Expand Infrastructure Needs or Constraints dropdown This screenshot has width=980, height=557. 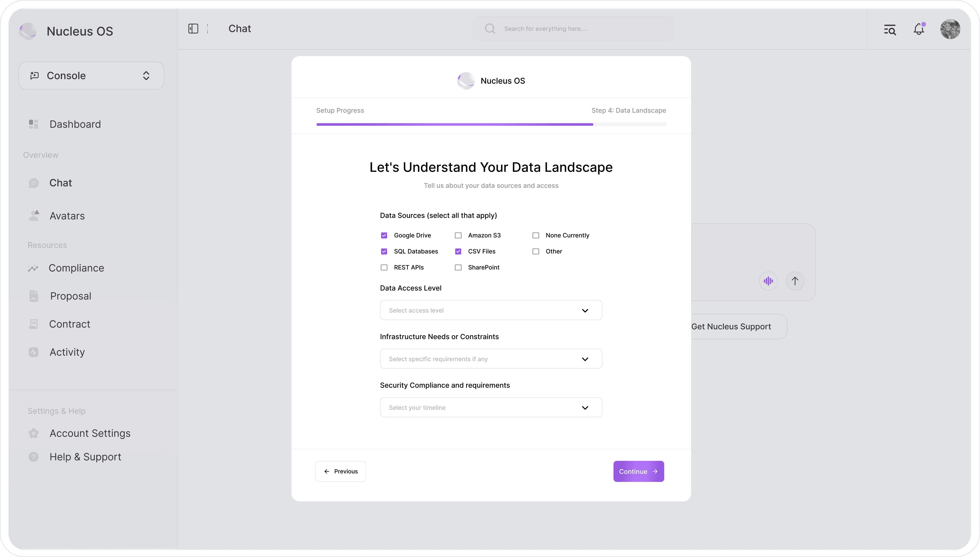click(x=491, y=359)
